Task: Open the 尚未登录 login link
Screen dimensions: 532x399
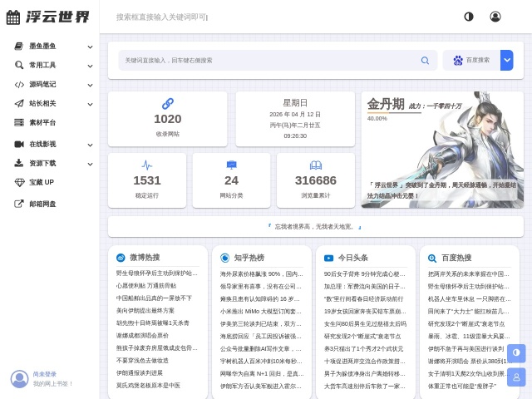Action: click(x=45, y=374)
